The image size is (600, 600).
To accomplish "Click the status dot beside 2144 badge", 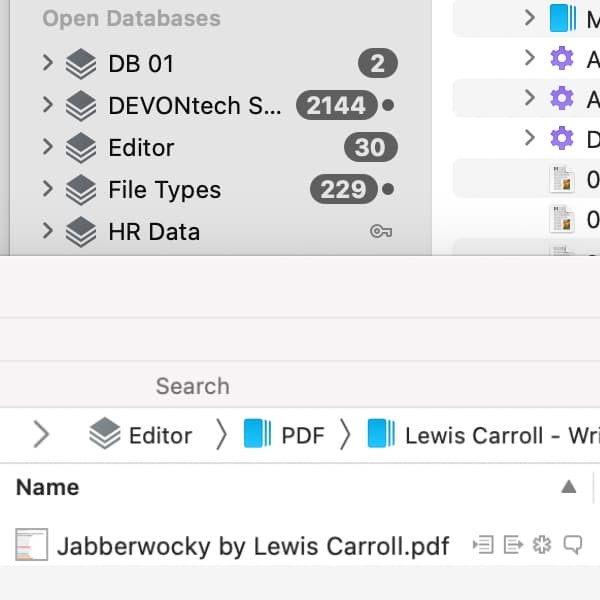I will pos(388,105).
